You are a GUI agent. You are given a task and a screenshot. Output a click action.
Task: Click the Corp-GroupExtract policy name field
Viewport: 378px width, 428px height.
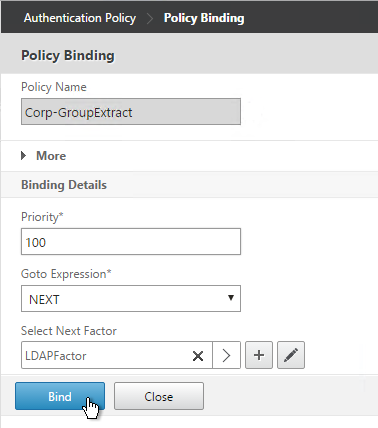131,112
